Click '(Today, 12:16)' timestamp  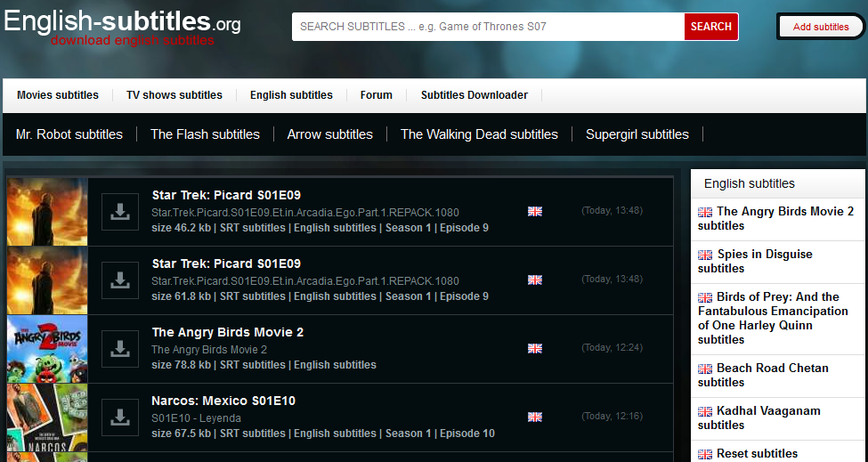click(x=612, y=416)
